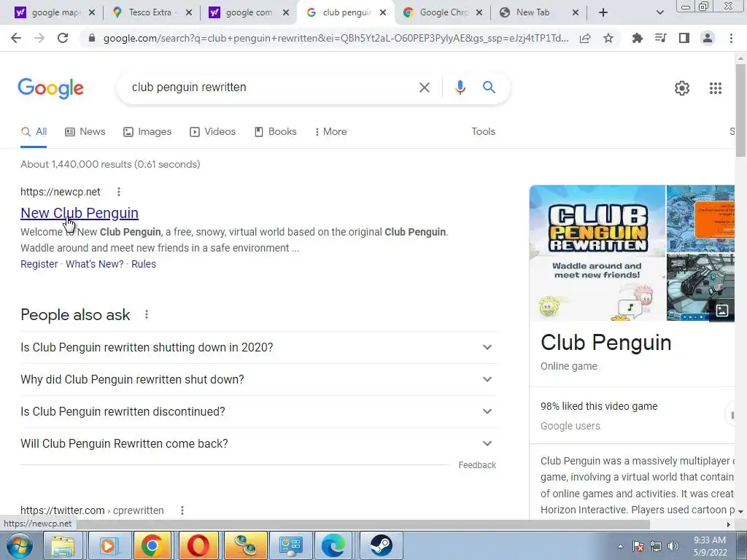This screenshot has height=560, width=747.
Task: Open the Register sitelink
Action: [39, 264]
